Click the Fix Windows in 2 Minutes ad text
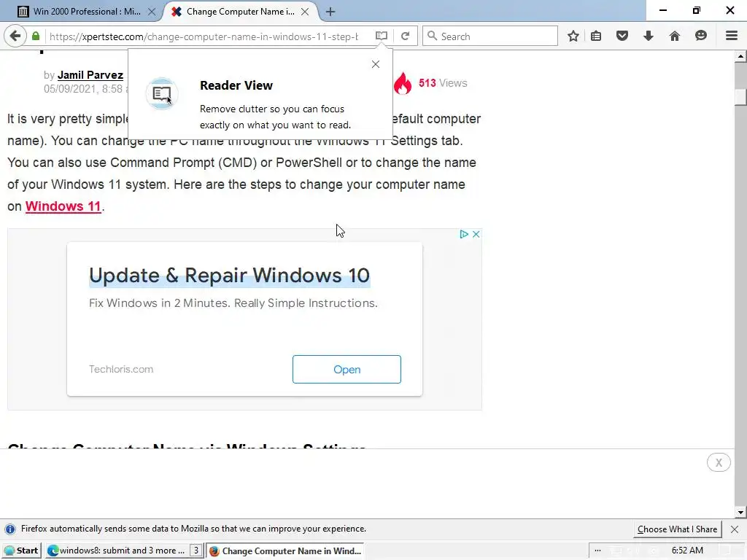This screenshot has height=560, width=747. [x=233, y=303]
